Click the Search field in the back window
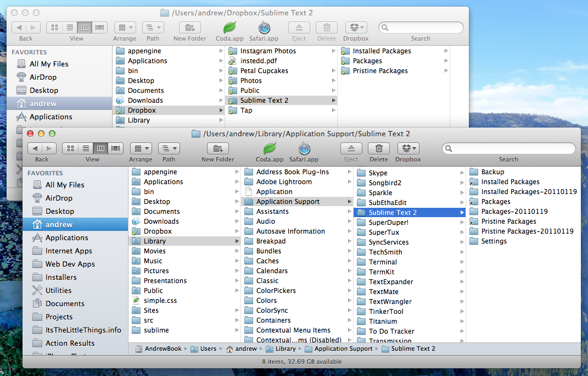Screen dimensions: 588x376 click(421, 28)
